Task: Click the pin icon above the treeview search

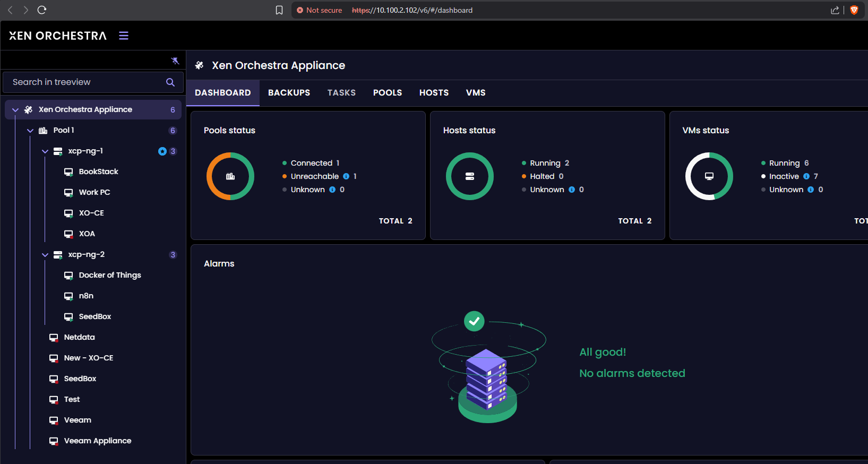Action: [175, 61]
